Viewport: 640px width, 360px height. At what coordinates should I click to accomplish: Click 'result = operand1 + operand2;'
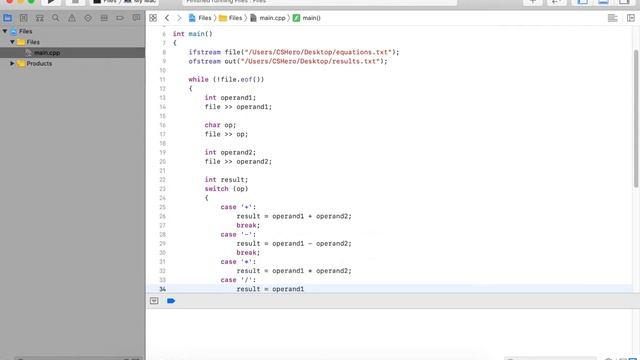(294, 216)
